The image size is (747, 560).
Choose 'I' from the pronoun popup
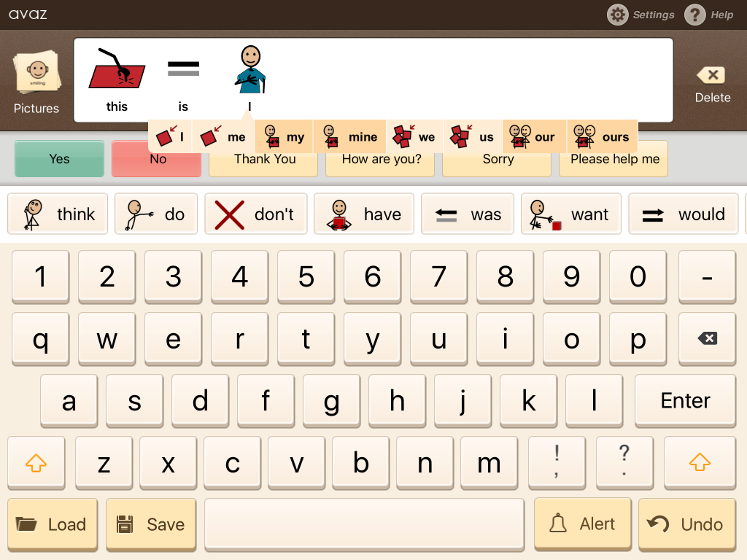170,136
